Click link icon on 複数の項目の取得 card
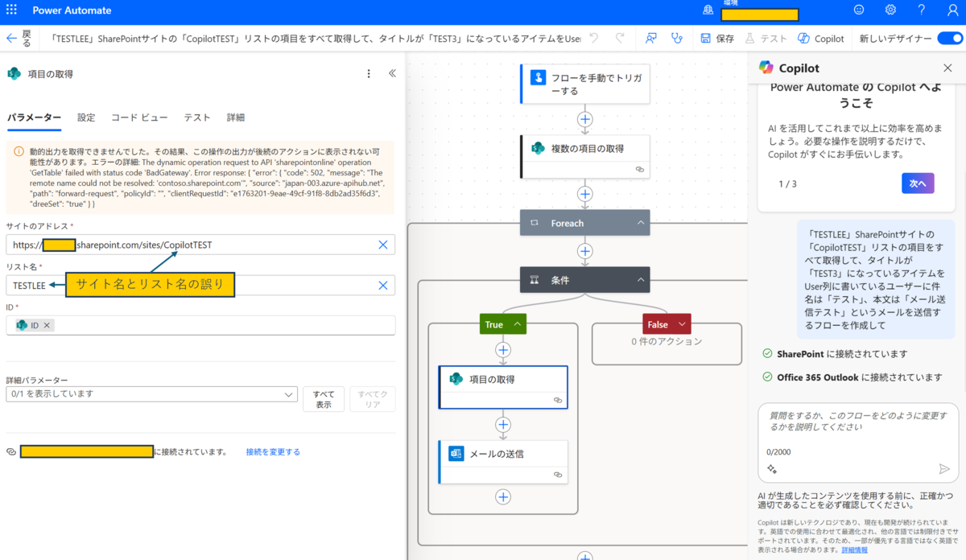 point(639,170)
